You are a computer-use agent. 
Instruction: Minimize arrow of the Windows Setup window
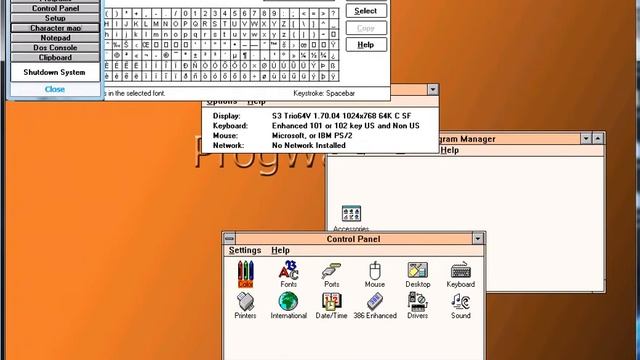click(x=433, y=89)
